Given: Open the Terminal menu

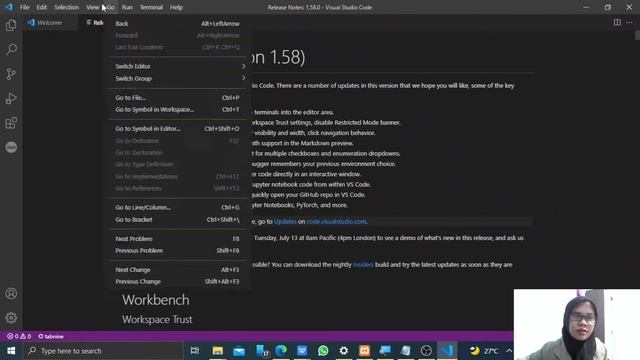Looking at the screenshot, I should point(151,7).
